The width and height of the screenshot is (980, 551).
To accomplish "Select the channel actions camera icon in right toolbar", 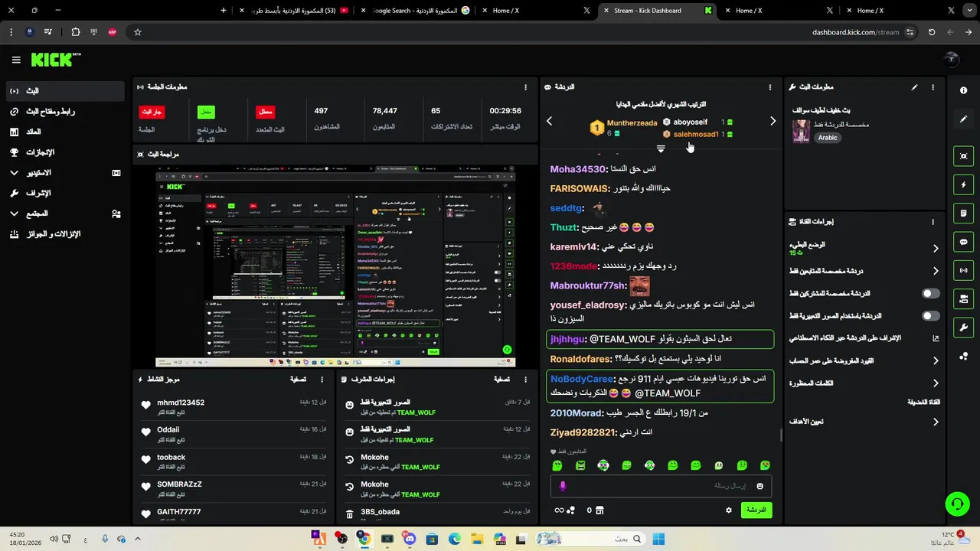I will pos(963,298).
